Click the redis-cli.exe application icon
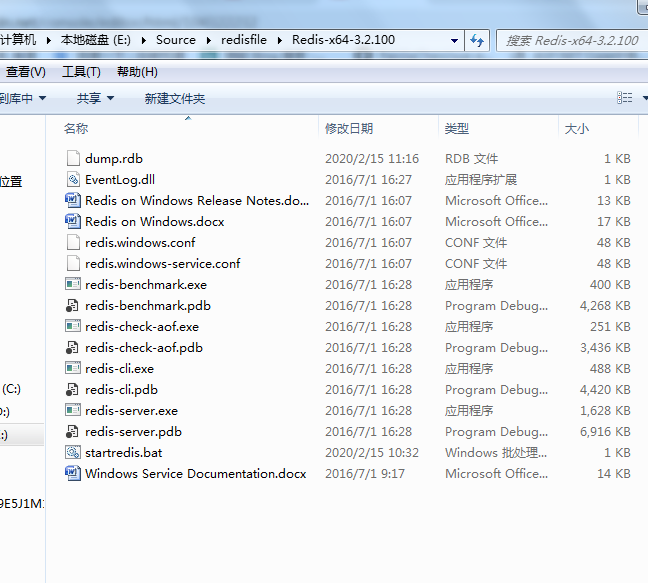This screenshot has width=648, height=583. click(x=73, y=368)
